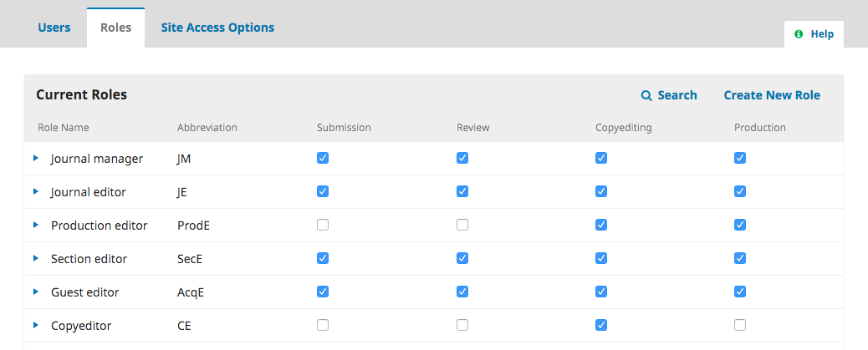Click Create New Role link

(772, 95)
